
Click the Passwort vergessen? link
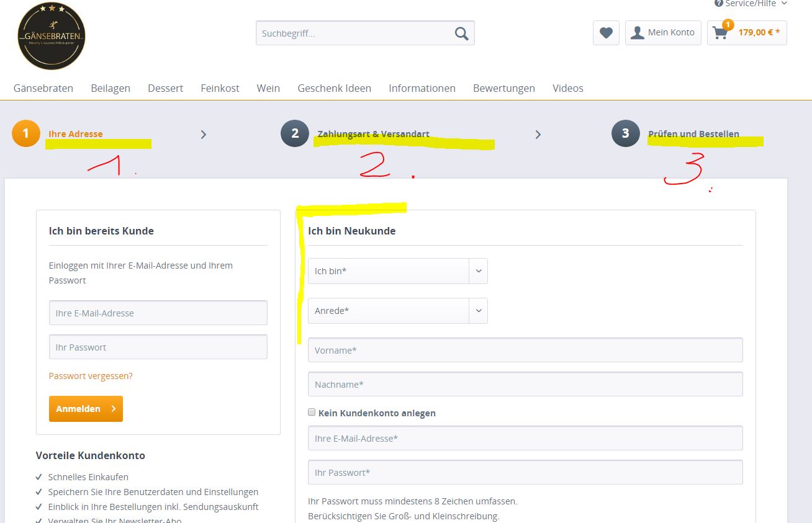pyautogui.click(x=91, y=376)
